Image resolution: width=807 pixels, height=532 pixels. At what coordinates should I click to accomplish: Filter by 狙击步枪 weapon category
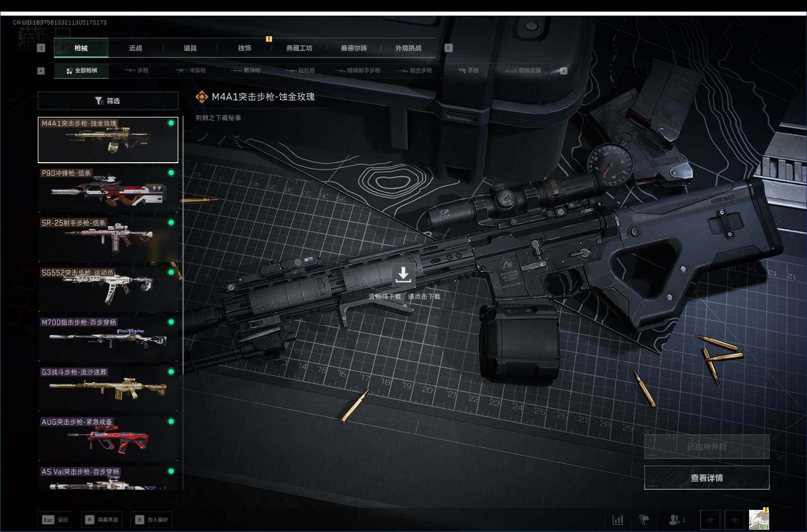414,71
